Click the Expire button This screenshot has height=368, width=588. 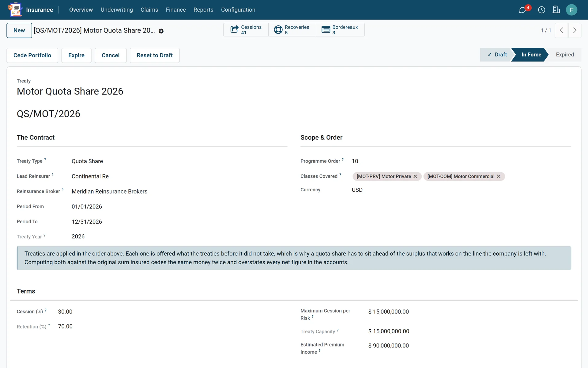(76, 55)
